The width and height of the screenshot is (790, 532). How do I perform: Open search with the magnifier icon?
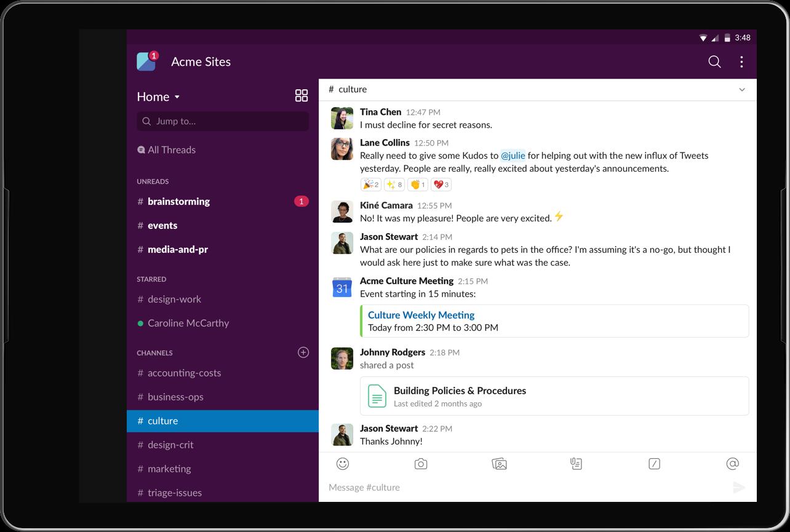[714, 62]
